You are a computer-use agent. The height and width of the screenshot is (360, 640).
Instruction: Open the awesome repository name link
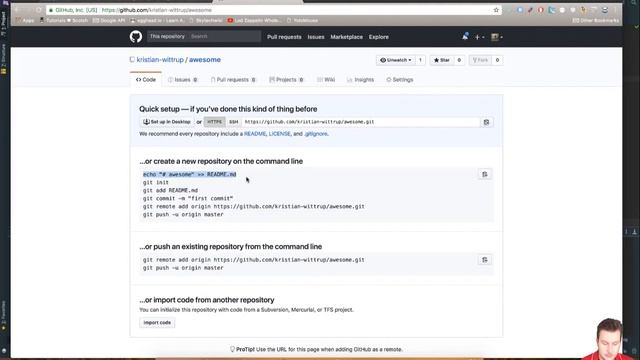click(x=204, y=60)
